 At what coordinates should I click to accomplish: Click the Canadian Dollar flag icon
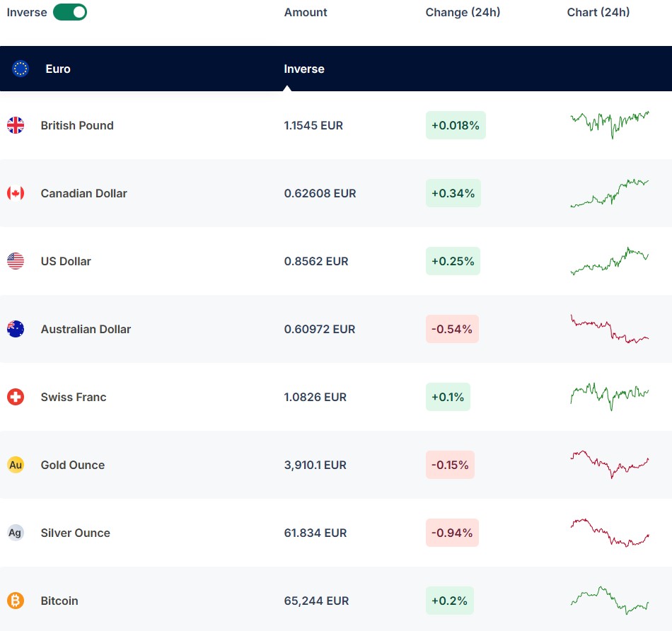tap(16, 193)
